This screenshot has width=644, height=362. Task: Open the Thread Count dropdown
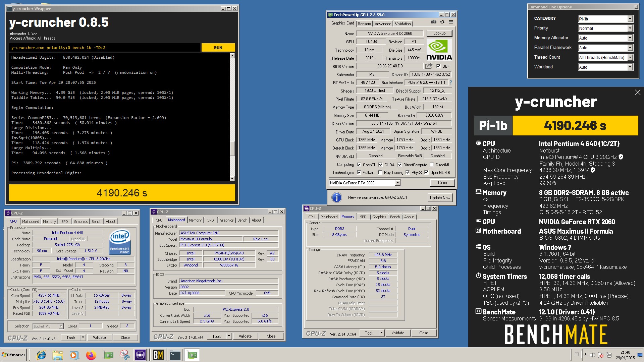click(605, 58)
